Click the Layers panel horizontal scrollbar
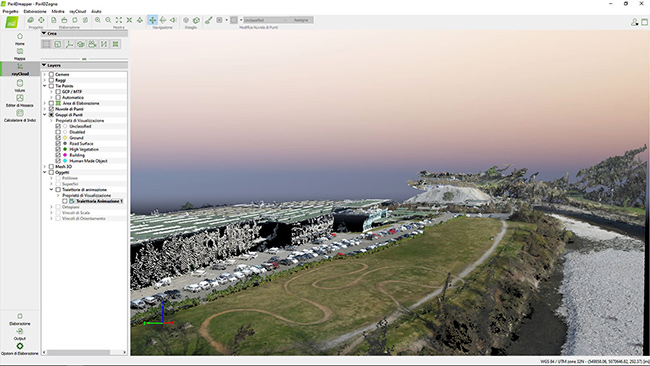This screenshot has height=366, width=650. (x=79, y=352)
